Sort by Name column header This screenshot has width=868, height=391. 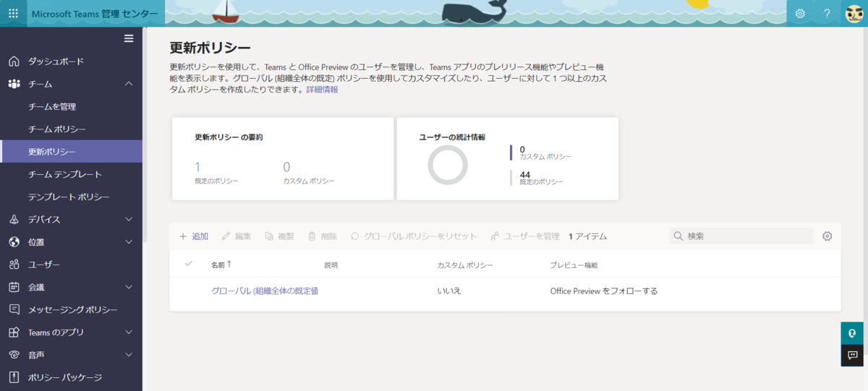point(221,265)
